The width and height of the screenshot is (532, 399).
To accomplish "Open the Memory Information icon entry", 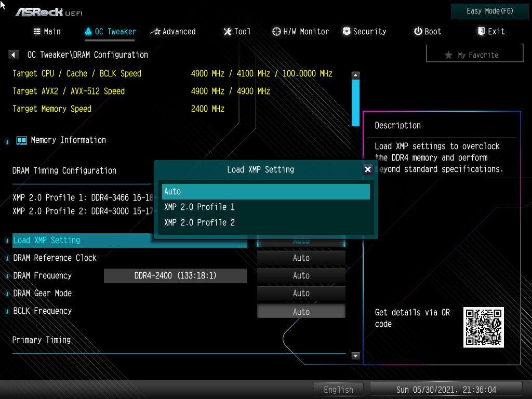I will (x=22, y=140).
